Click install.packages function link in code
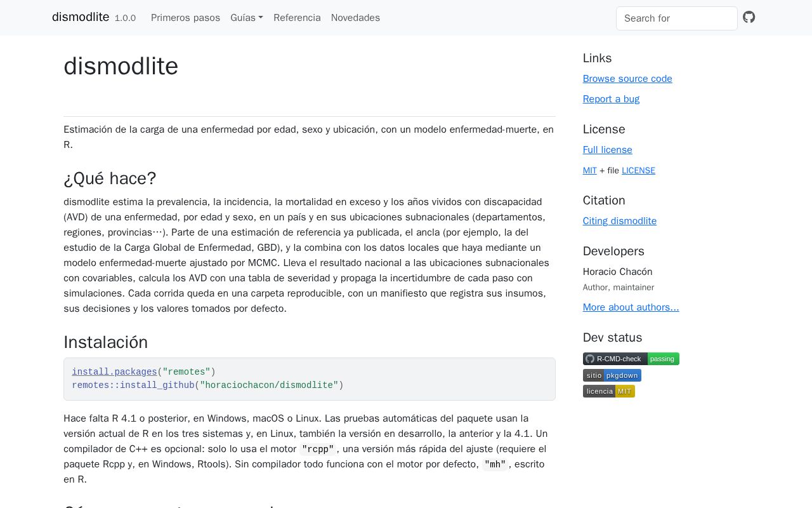Screen dimensions: 812x508 pyautogui.click(x=114, y=372)
